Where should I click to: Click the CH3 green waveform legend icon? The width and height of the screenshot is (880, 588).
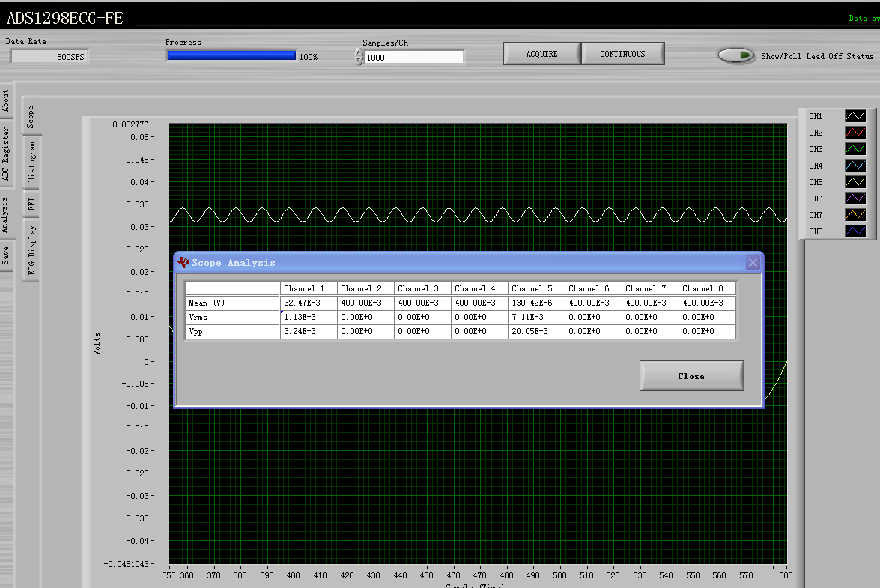pyautogui.click(x=855, y=149)
